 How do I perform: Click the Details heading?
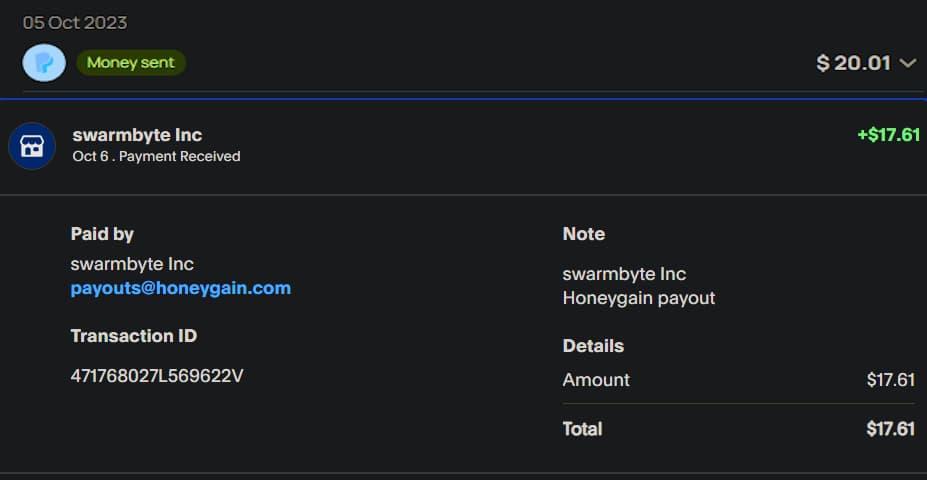(593, 346)
